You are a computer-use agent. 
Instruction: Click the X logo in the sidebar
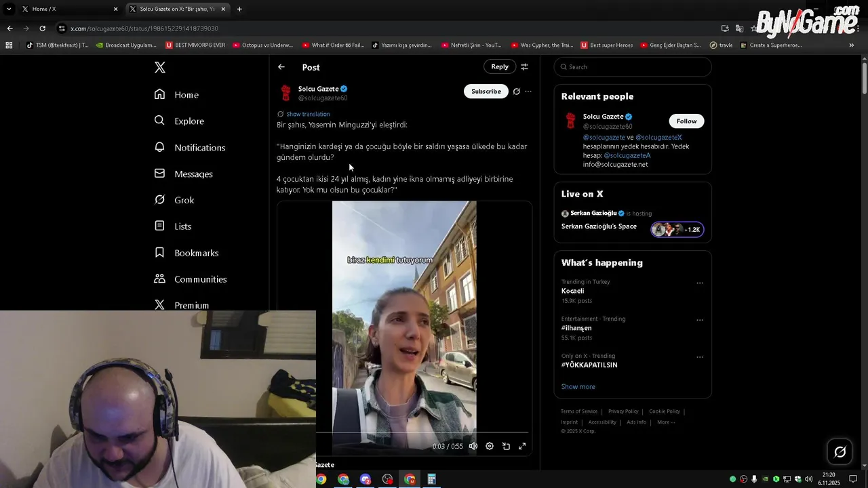click(x=159, y=67)
